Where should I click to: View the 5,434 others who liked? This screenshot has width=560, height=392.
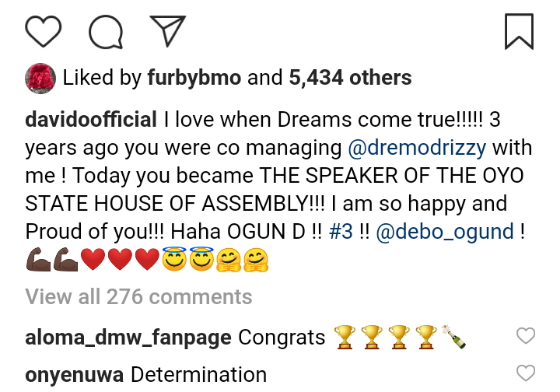tap(350, 78)
